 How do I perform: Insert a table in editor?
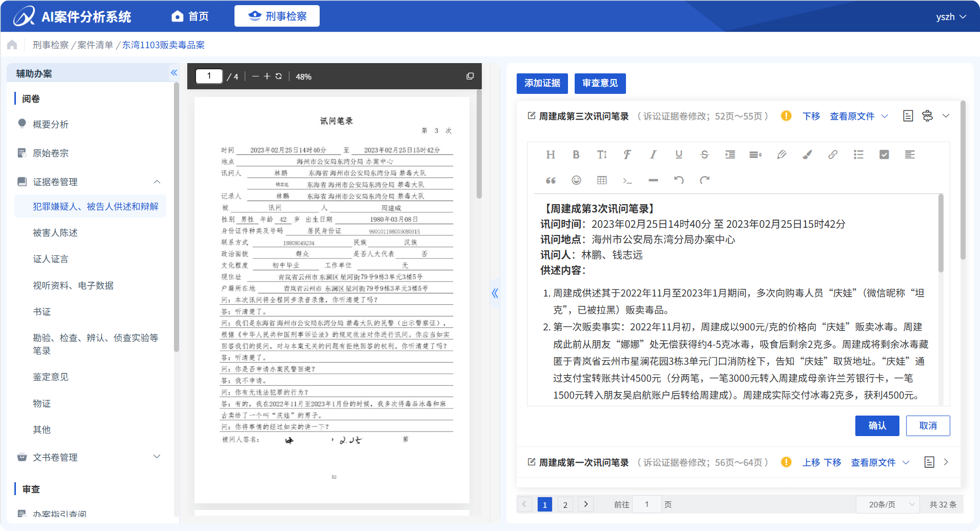(602, 180)
